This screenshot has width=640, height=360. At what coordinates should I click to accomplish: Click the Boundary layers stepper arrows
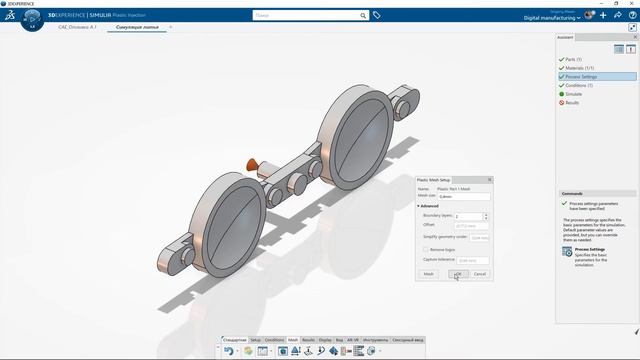pyautogui.click(x=486, y=216)
